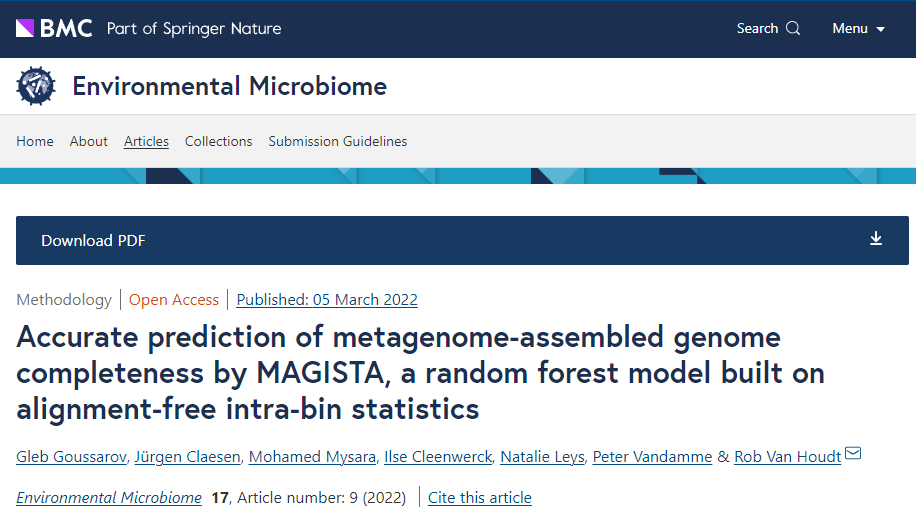916x510 pixels.
Task: Open author Gleb Goussarov's link
Action: click(71, 457)
